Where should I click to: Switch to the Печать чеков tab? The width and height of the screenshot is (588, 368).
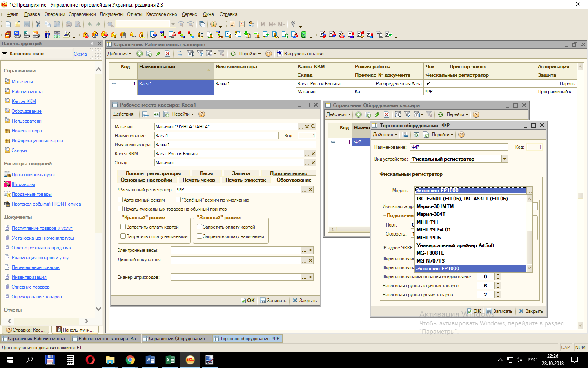198,180
